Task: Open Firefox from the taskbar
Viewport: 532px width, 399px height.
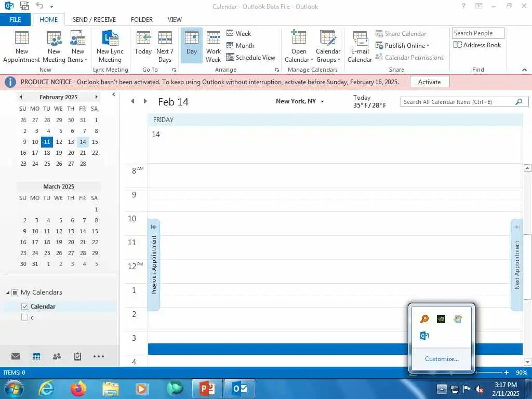Action: coord(78,389)
